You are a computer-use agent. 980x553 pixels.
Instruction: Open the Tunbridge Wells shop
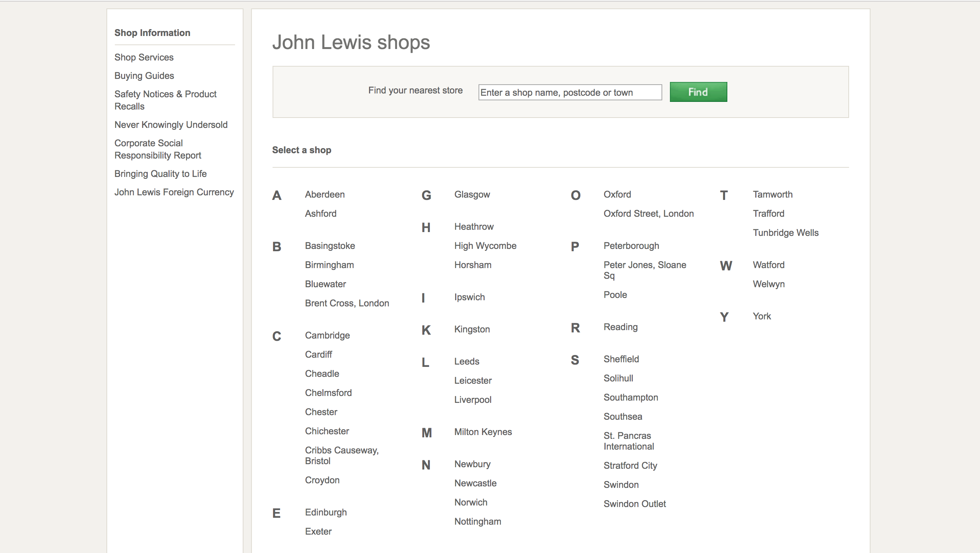click(786, 233)
